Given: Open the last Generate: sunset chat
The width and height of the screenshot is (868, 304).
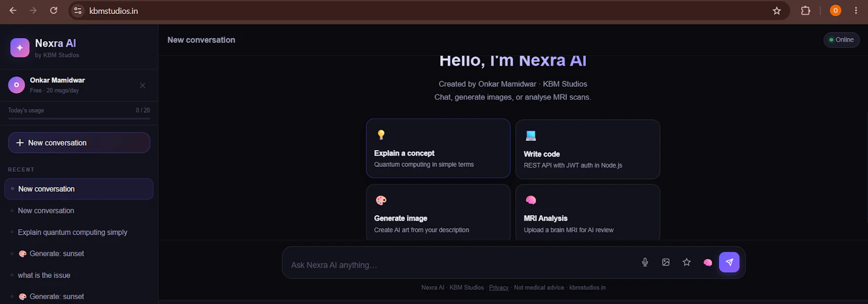Looking at the screenshot, I should 79,296.
